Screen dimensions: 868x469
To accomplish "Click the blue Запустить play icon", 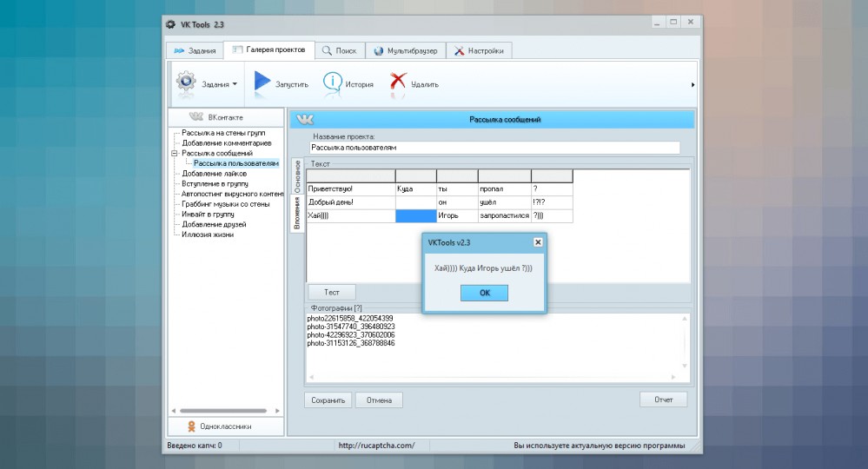I will 262,82.
